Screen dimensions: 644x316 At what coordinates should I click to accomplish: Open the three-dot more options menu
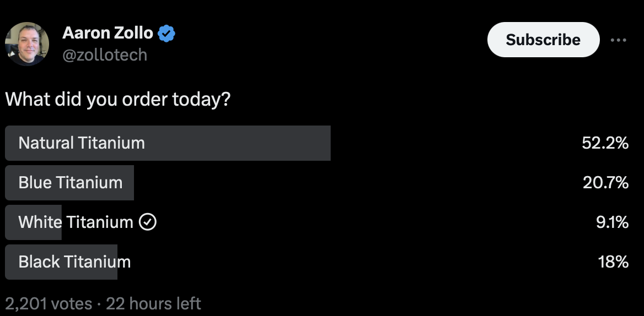coord(618,40)
